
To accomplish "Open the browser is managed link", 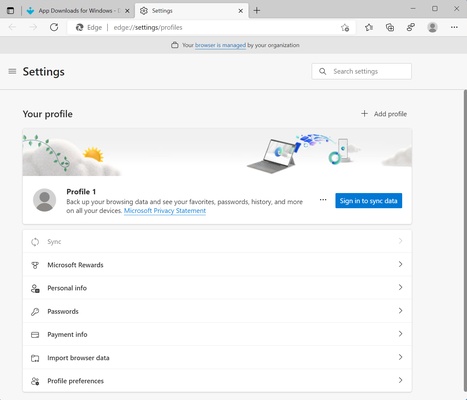I will [220, 45].
